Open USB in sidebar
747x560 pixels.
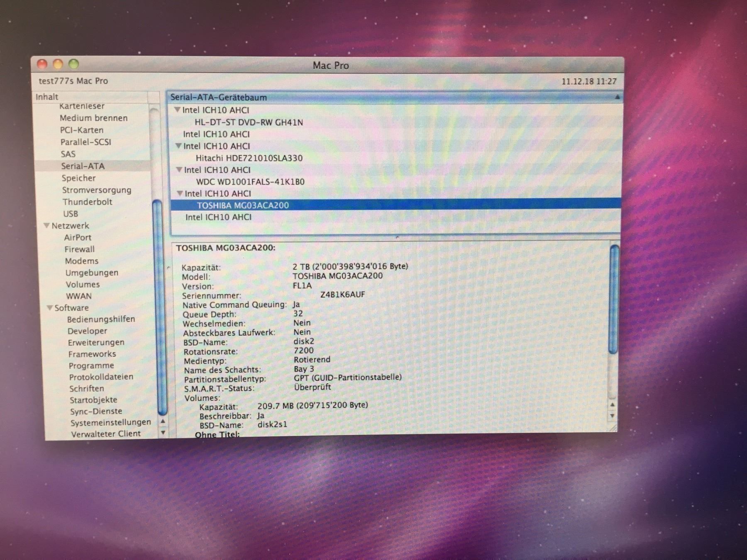point(71,214)
